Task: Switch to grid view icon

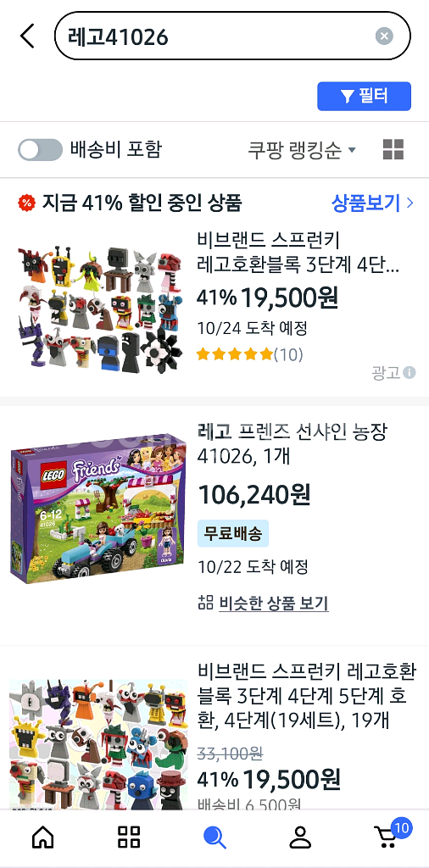Action: pos(393,149)
